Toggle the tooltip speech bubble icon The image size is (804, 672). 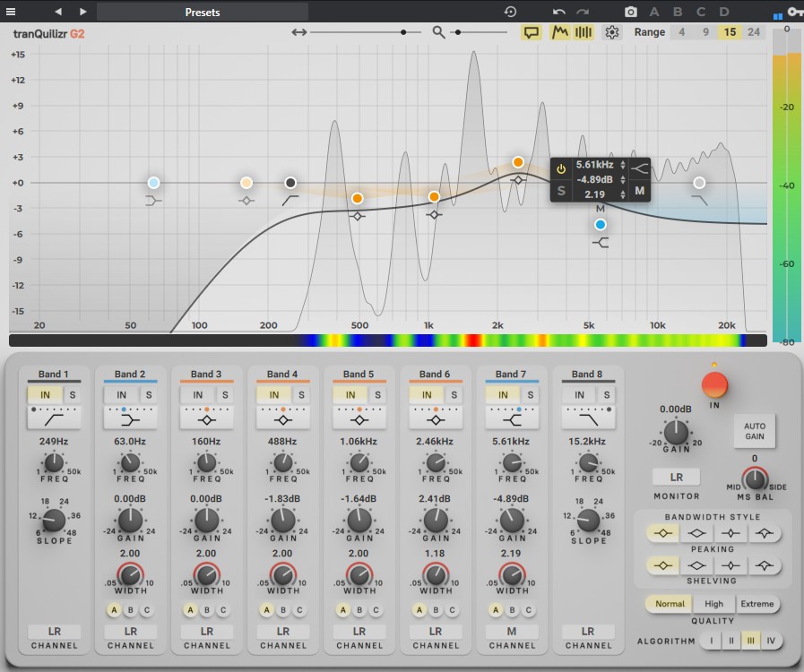click(x=532, y=32)
